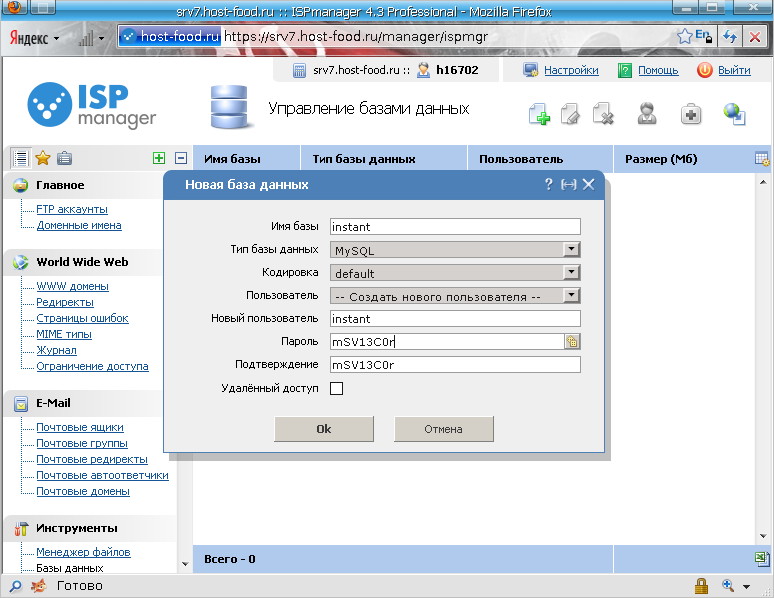Click Выйти to log out

[733, 70]
